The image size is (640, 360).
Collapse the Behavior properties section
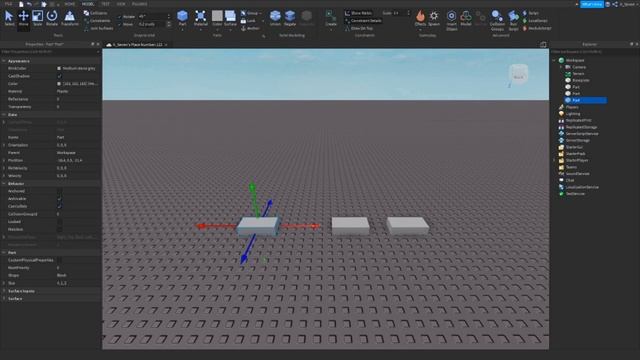pos(4,184)
